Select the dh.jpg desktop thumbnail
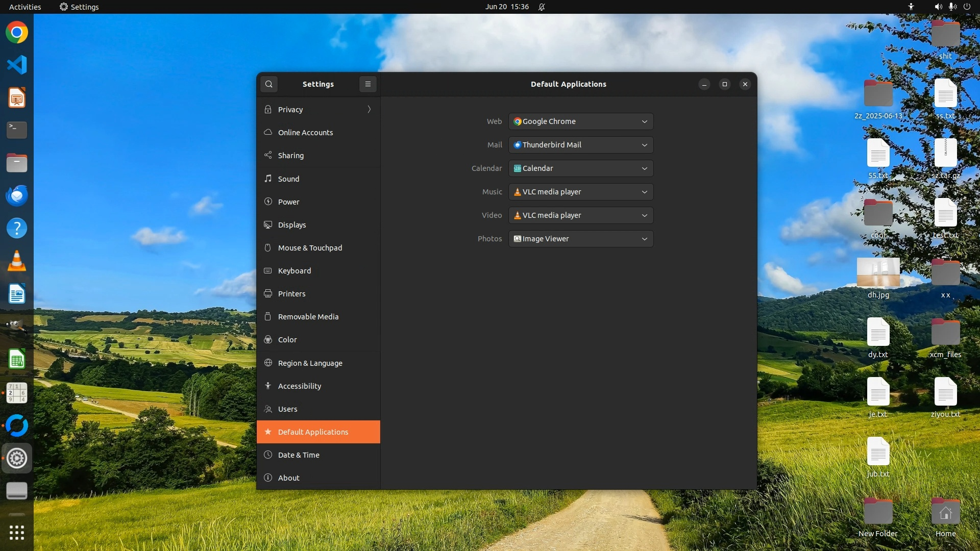The height and width of the screenshot is (551, 980). 878,272
